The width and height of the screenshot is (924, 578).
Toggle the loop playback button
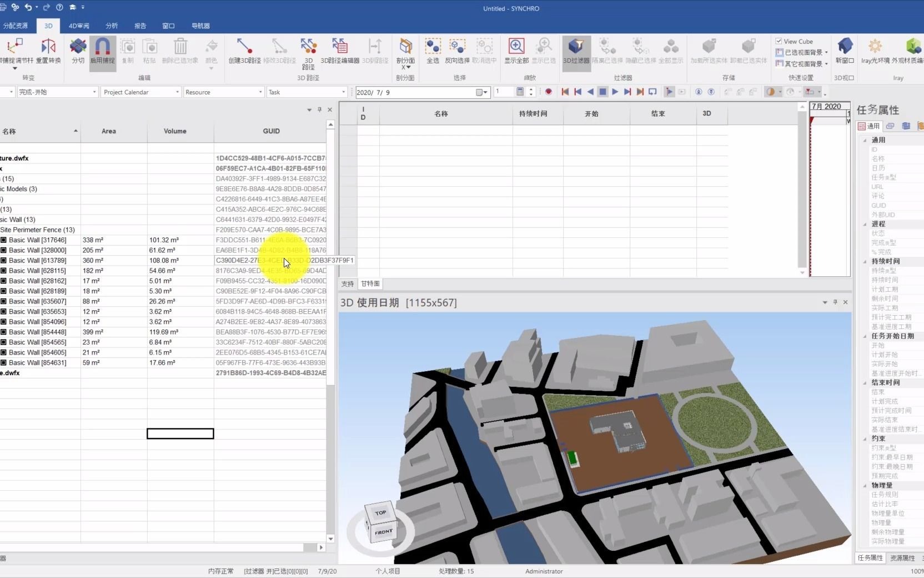click(x=652, y=92)
